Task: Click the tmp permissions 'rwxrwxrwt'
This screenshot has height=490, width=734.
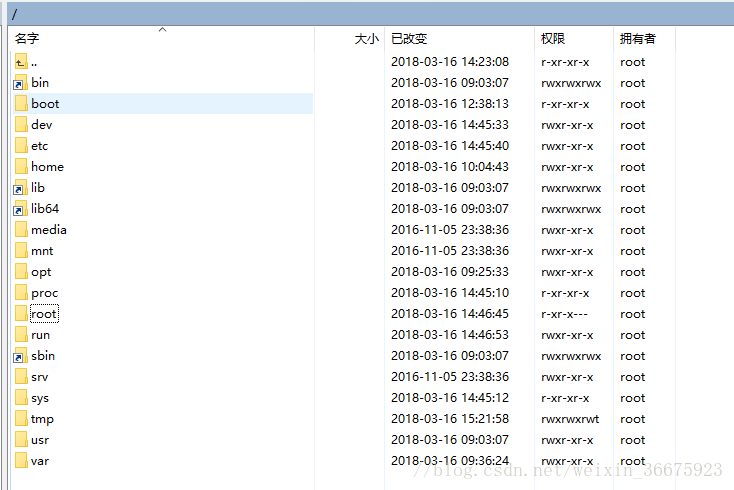Action: click(x=570, y=419)
